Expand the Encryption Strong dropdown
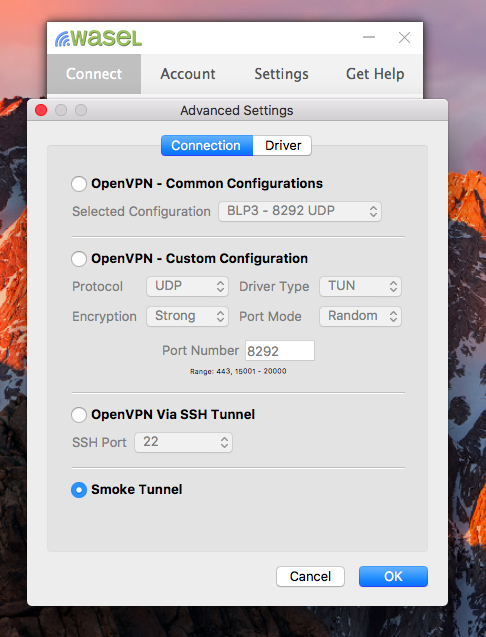The image size is (486, 637). 187,316
